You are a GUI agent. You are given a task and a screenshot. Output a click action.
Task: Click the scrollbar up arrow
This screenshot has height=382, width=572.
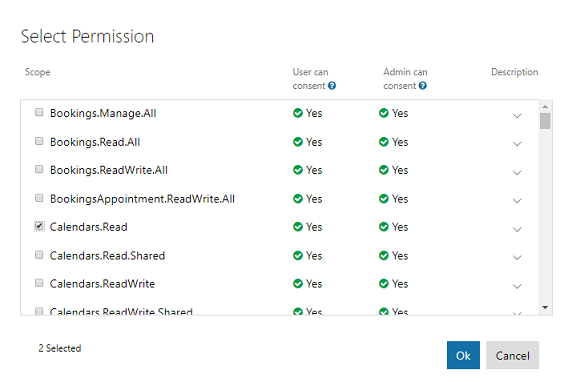(545, 107)
